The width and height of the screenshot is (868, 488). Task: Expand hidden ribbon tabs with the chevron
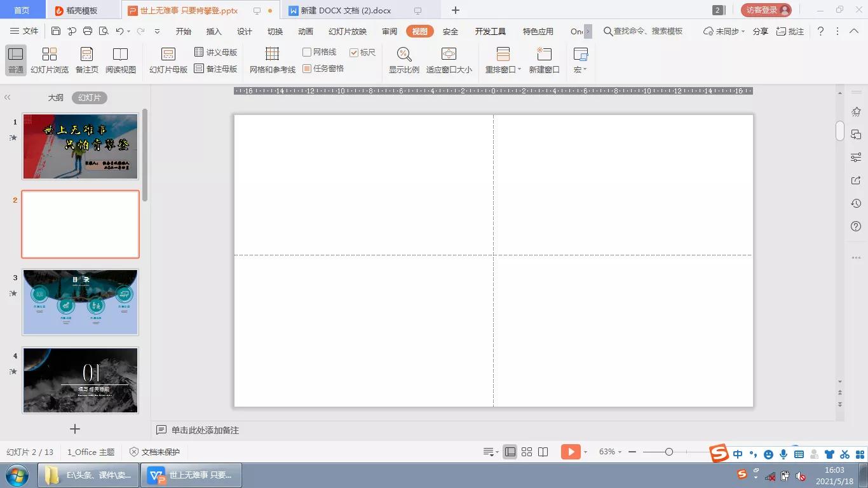point(588,30)
